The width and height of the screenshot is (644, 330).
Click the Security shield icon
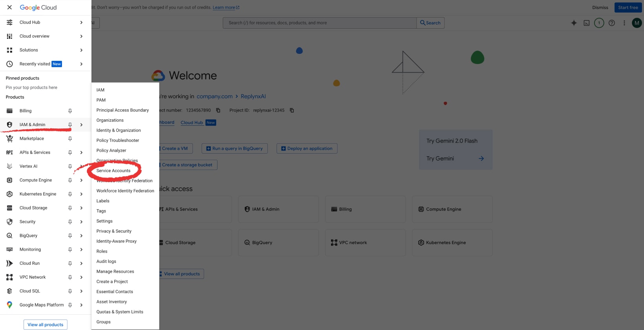click(9, 222)
